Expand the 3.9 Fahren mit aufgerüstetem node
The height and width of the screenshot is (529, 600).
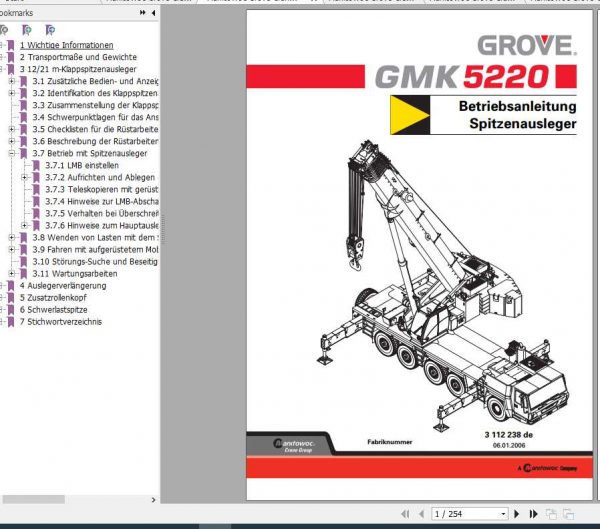(x=11, y=250)
